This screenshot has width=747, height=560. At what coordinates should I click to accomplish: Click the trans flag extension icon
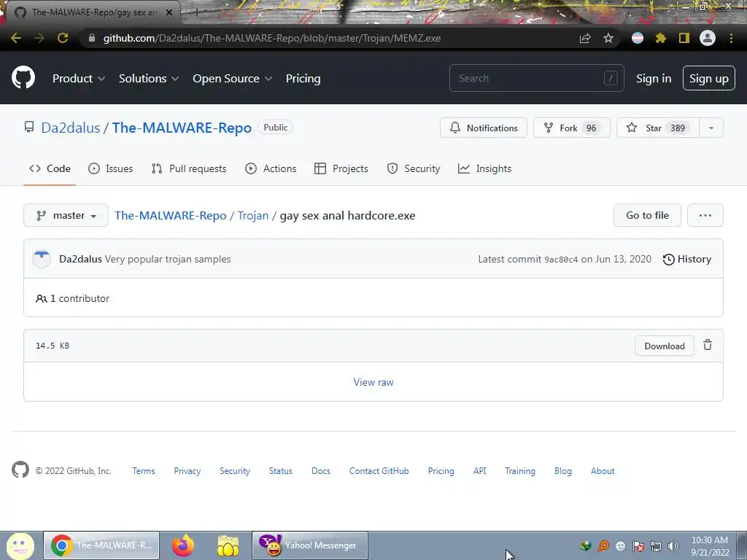[638, 38]
